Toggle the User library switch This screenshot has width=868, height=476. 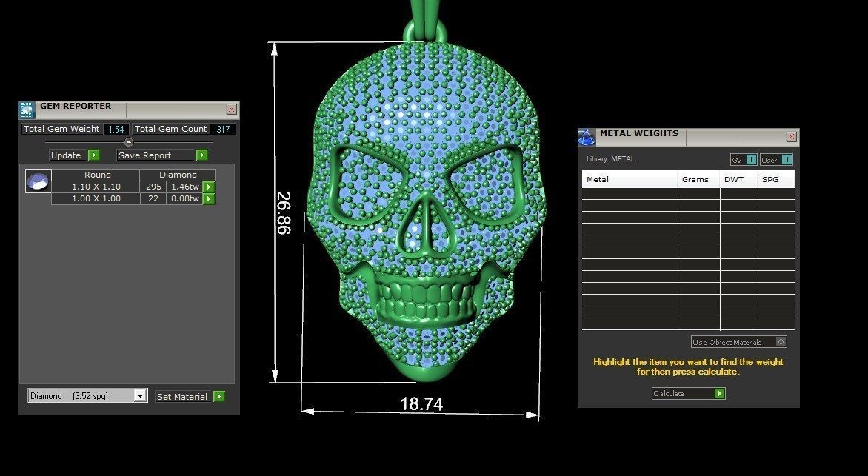tap(786, 159)
